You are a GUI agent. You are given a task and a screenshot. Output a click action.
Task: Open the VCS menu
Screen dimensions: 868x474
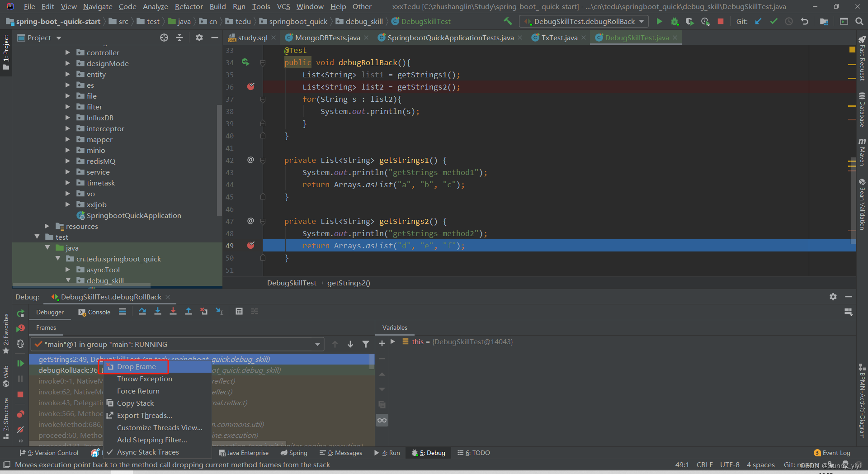(283, 6)
